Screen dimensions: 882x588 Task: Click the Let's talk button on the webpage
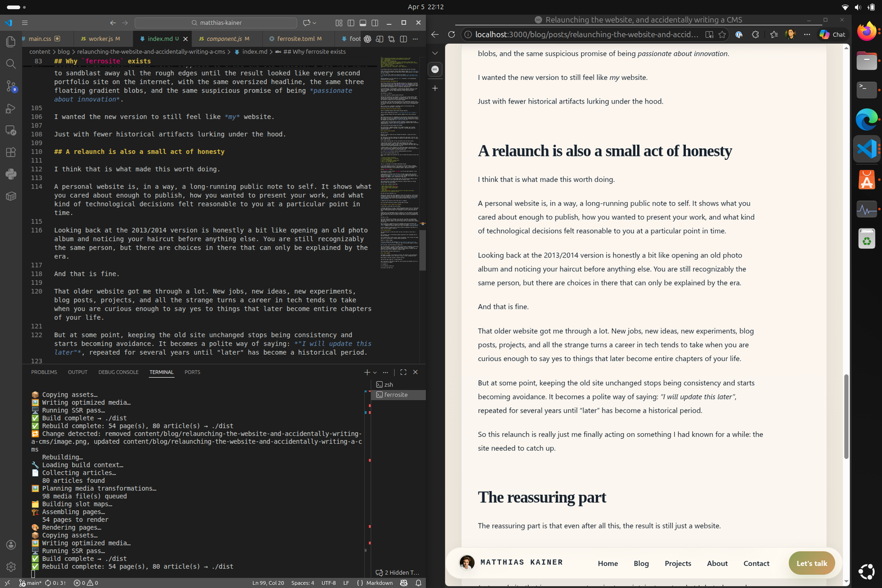coord(811,563)
